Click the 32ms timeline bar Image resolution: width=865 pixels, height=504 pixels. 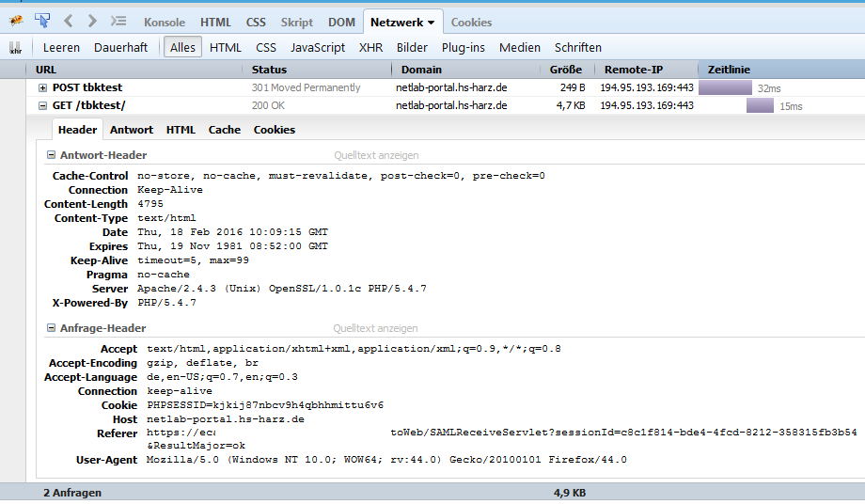point(725,87)
